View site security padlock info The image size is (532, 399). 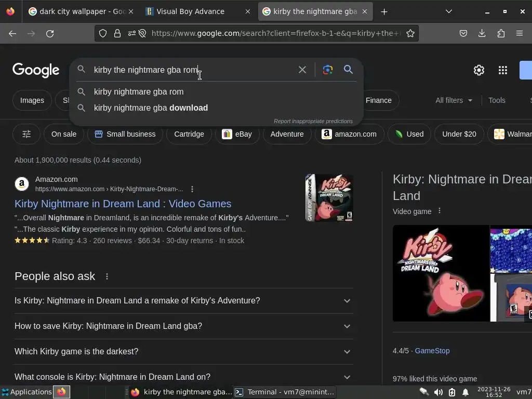point(117,33)
